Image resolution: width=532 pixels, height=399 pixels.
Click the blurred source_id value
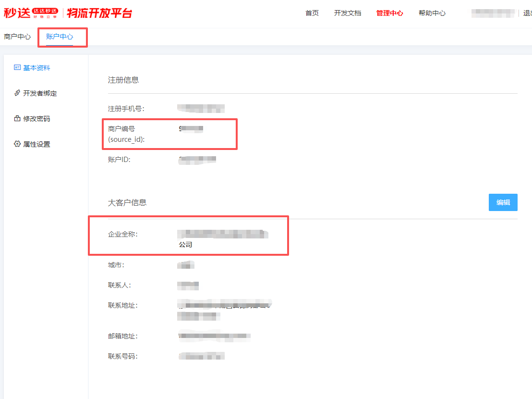tap(191, 129)
